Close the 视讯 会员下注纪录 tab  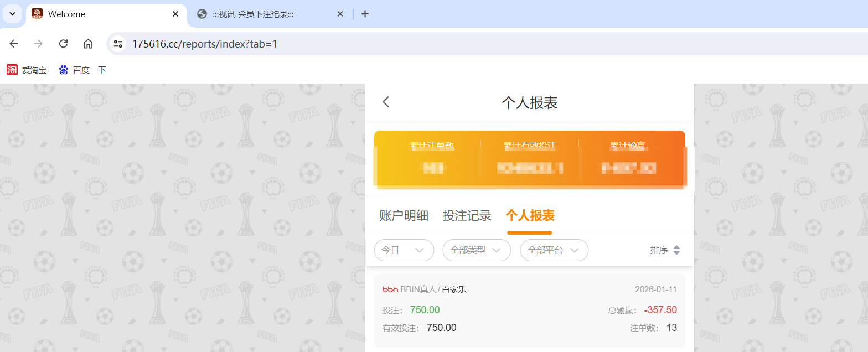[340, 14]
